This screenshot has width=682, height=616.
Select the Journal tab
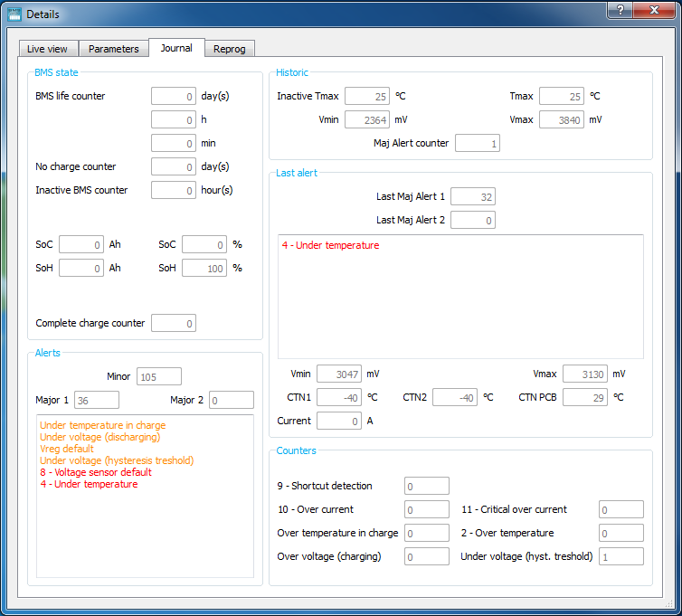point(176,48)
